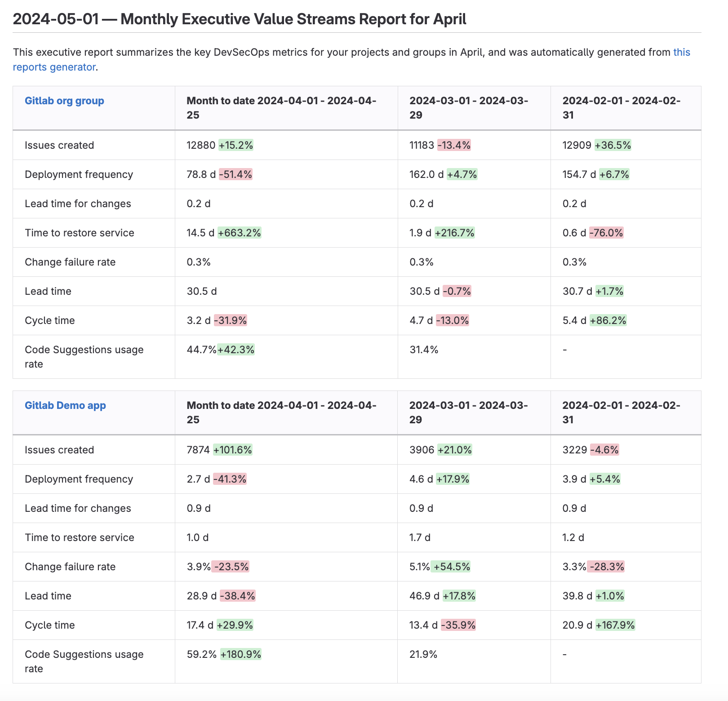
Task: Click the +36.5% badge beside 12909
Action: [x=613, y=145]
